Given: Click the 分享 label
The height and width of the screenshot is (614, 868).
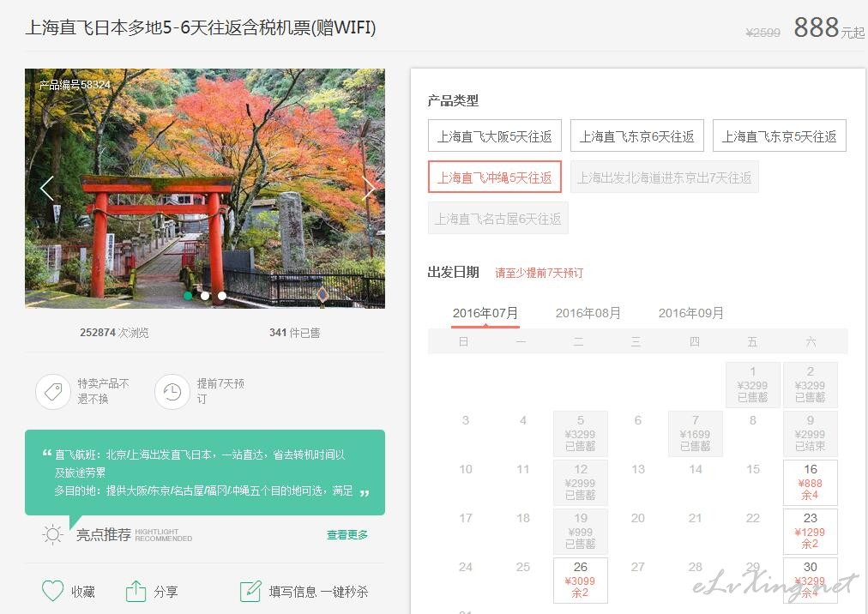Looking at the screenshot, I should click(x=166, y=592).
